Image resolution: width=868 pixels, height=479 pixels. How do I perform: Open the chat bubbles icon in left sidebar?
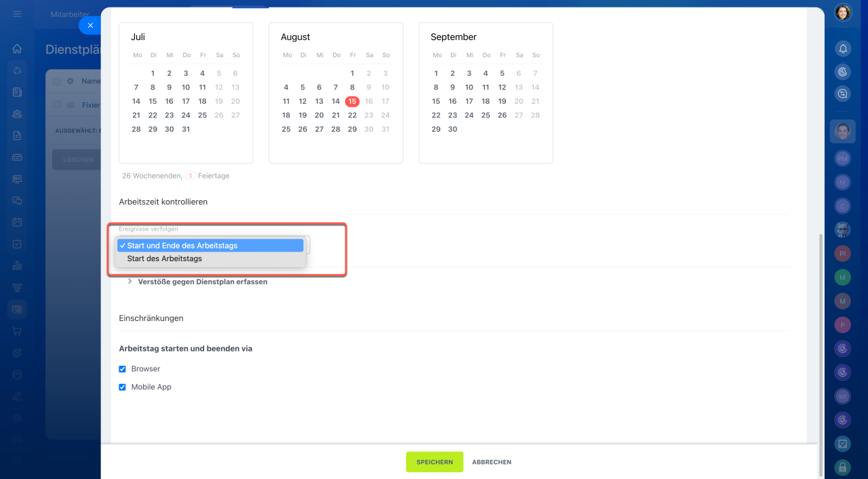(17, 201)
